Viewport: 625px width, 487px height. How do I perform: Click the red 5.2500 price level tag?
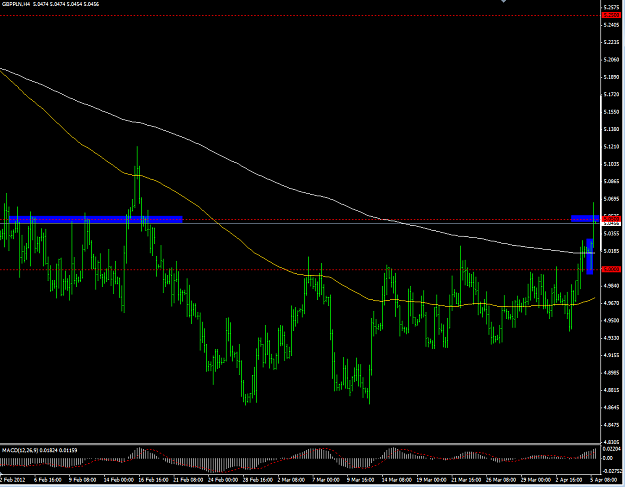[x=611, y=15]
